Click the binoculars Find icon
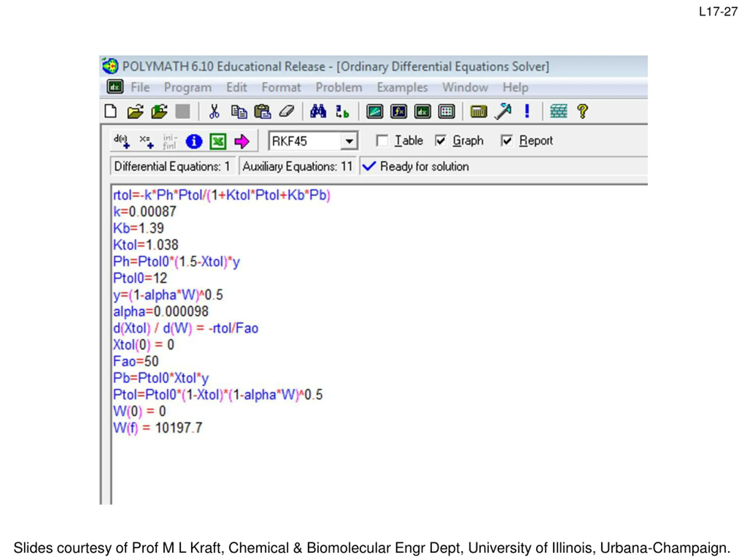This screenshot has height=560, width=747. (x=318, y=111)
